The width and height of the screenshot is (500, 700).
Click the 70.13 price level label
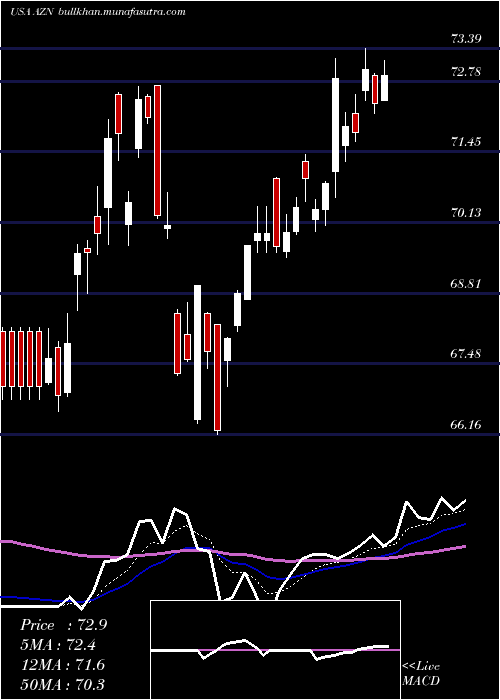pyautogui.click(x=466, y=213)
